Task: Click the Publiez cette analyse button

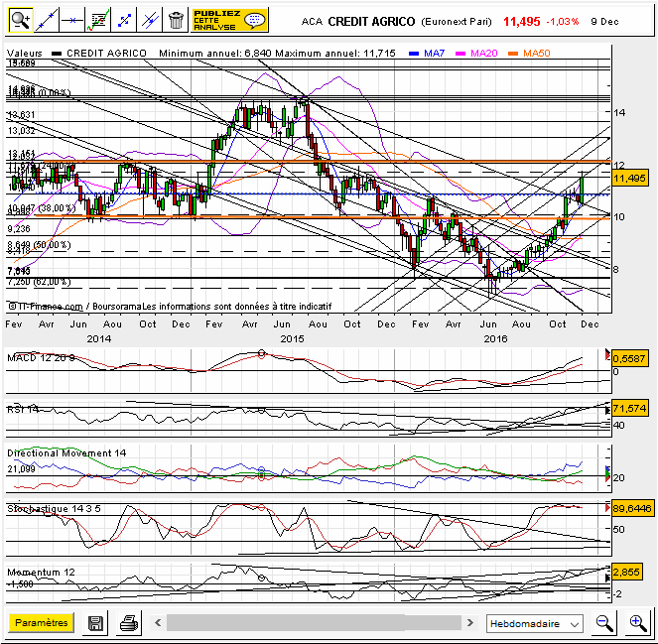Action: [229, 19]
